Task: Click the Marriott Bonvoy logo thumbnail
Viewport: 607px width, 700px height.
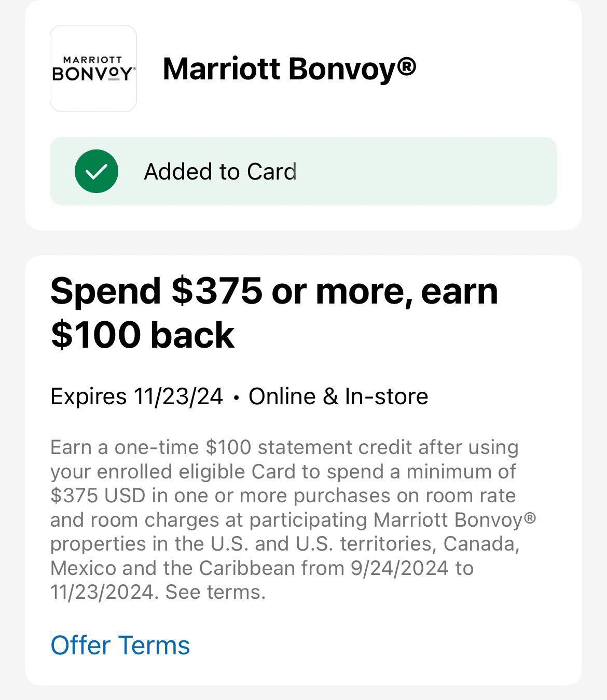Action: 93,68
